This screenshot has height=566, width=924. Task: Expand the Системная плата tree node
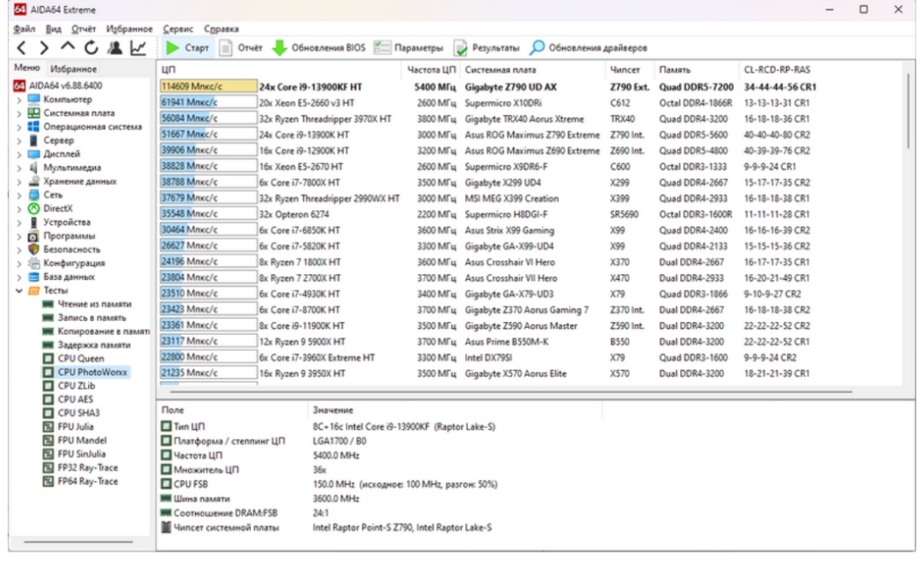19,113
